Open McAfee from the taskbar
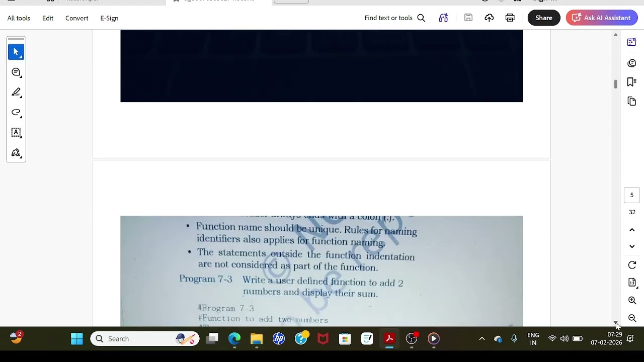Image resolution: width=644 pixels, height=362 pixels. point(323,339)
